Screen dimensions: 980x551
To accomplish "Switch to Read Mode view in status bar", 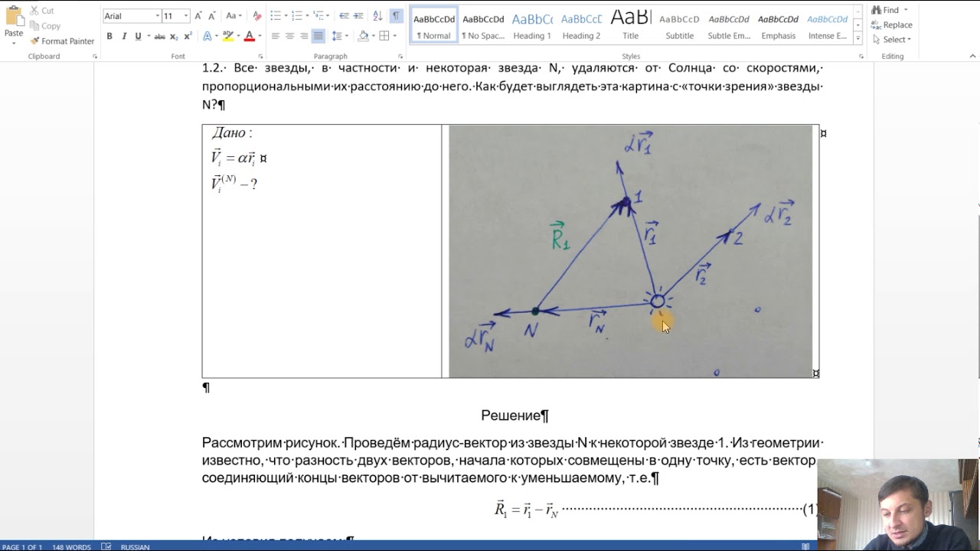I will (805, 546).
